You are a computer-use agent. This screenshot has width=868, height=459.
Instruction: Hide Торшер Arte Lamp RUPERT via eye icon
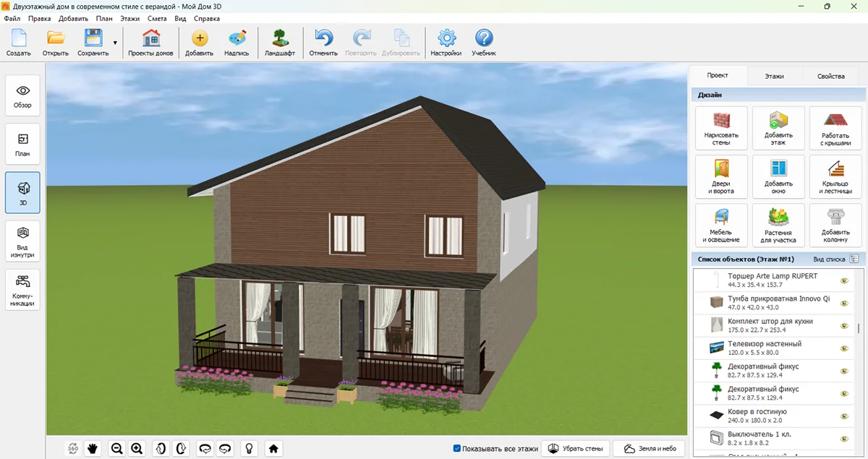coord(843,280)
